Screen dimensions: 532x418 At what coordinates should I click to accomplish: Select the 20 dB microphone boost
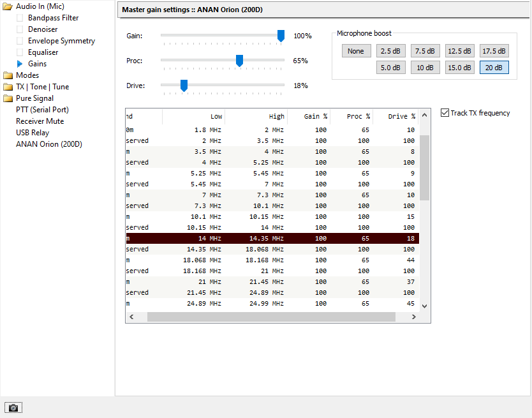494,68
